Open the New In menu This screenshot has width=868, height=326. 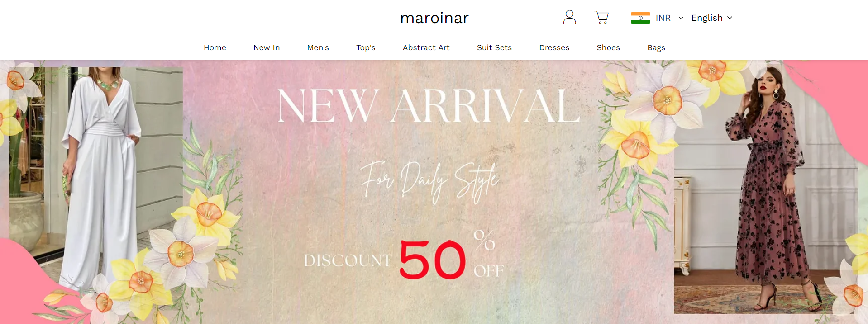pos(267,47)
